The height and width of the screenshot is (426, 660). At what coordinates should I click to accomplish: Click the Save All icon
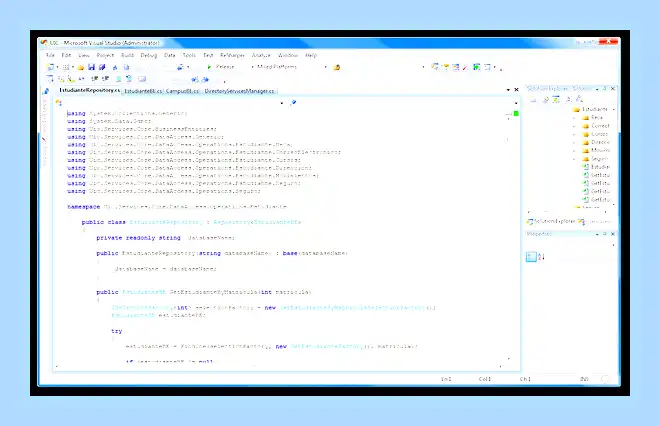pyautogui.click(x=102, y=67)
